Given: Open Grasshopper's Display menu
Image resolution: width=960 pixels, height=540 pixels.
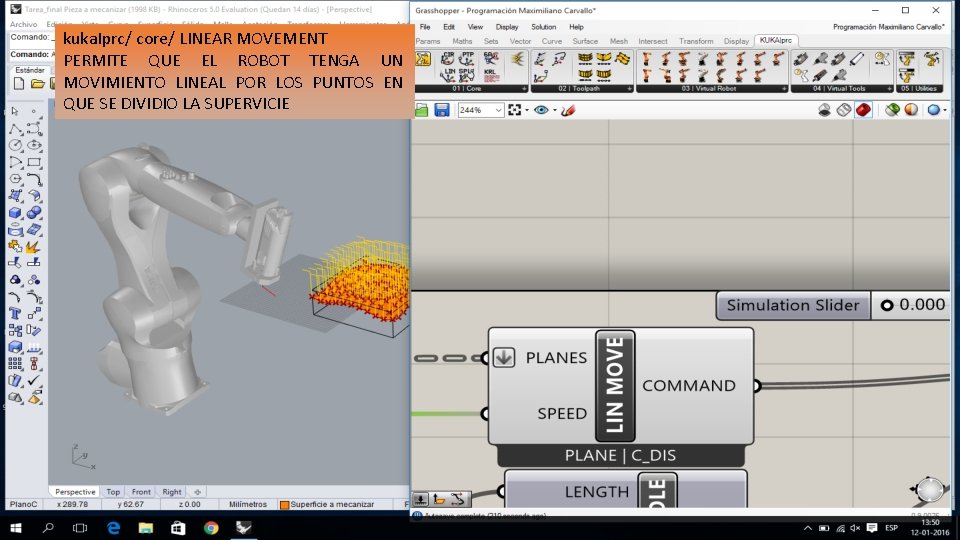Looking at the screenshot, I should (x=506, y=27).
